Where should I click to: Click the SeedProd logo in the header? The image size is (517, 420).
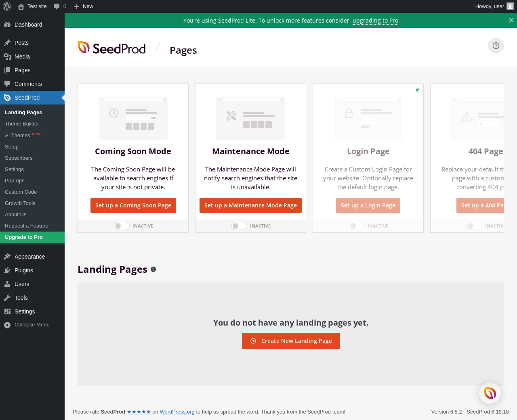(111, 48)
